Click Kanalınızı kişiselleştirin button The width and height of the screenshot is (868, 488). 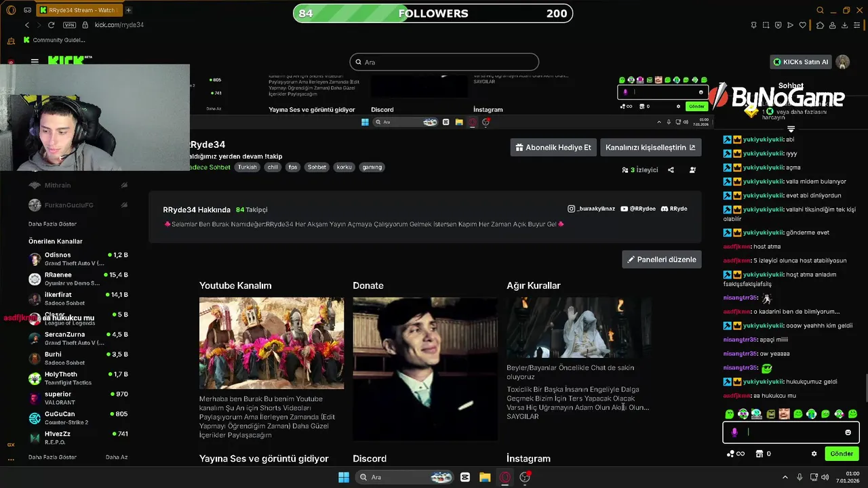[650, 147]
